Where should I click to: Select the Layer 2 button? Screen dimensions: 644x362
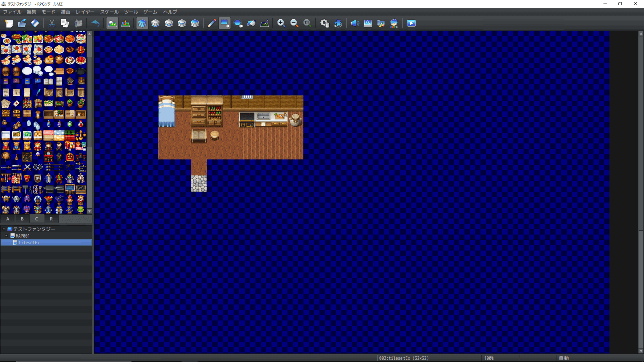169,23
